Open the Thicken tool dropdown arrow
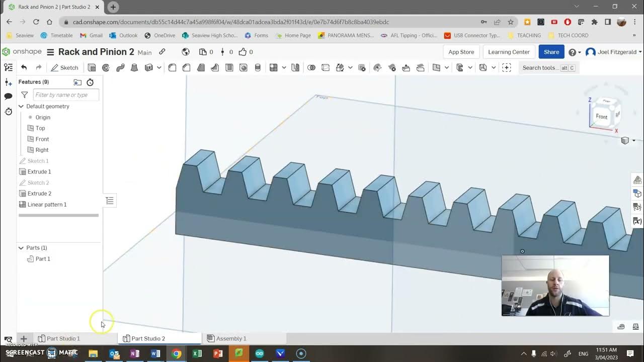This screenshot has width=644, height=362. pyautogui.click(x=159, y=67)
